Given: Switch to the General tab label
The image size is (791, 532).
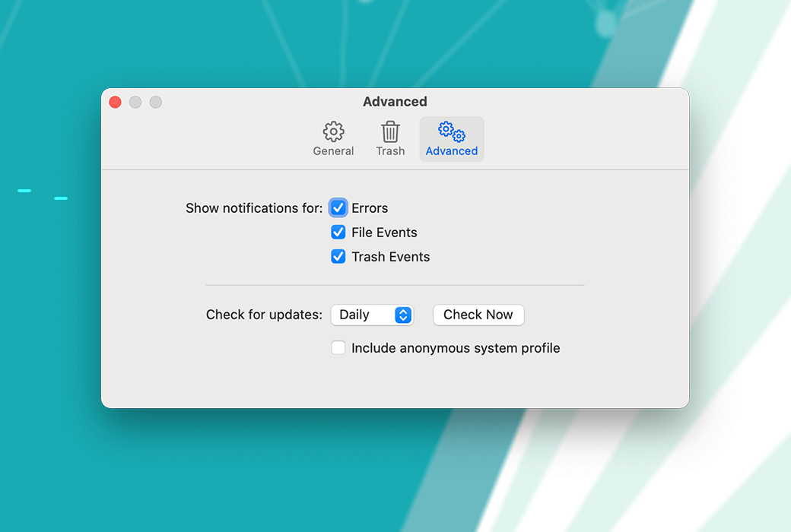Looking at the screenshot, I should click(333, 151).
